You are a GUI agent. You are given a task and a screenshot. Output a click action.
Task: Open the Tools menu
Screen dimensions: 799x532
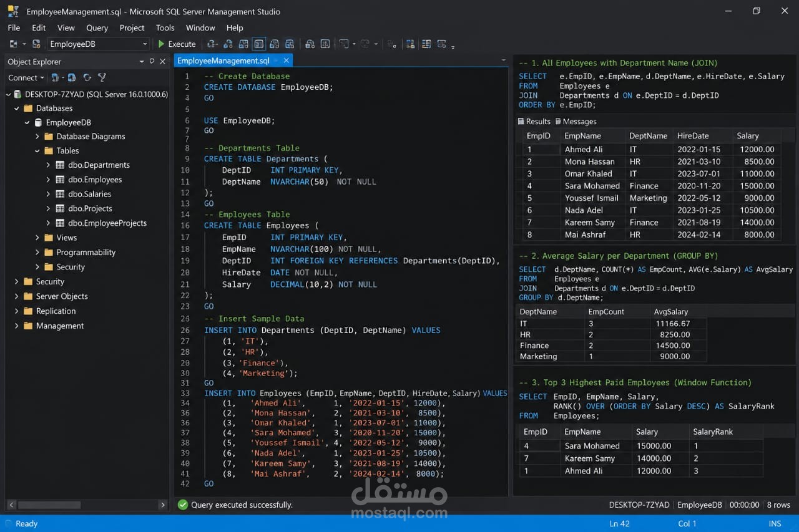click(165, 28)
